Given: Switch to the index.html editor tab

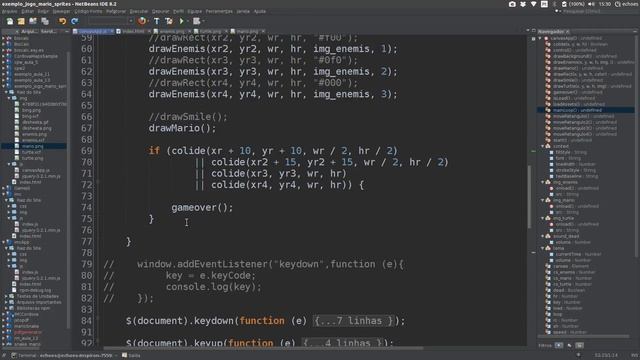Looking at the screenshot, I should [133, 31].
